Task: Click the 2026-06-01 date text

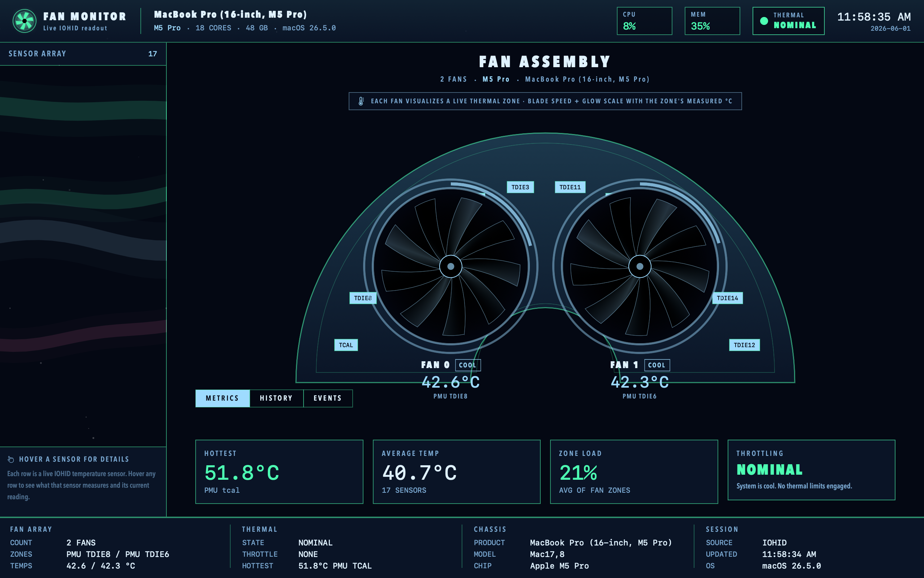Action: [x=890, y=29]
